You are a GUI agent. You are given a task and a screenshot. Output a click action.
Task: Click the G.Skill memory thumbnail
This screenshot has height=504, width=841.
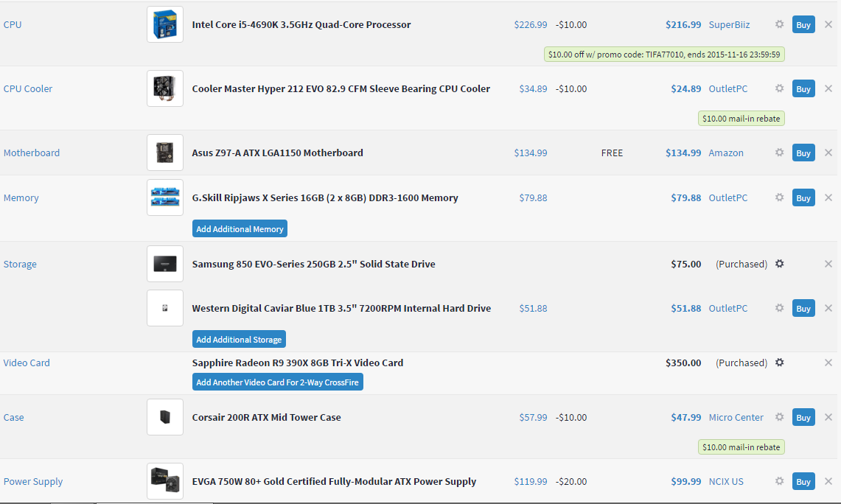[x=165, y=198]
